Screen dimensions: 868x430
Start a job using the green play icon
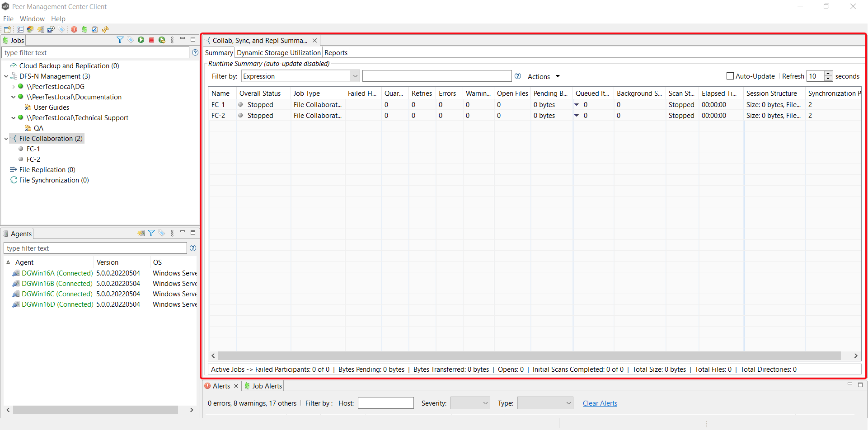pyautogui.click(x=141, y=40)
